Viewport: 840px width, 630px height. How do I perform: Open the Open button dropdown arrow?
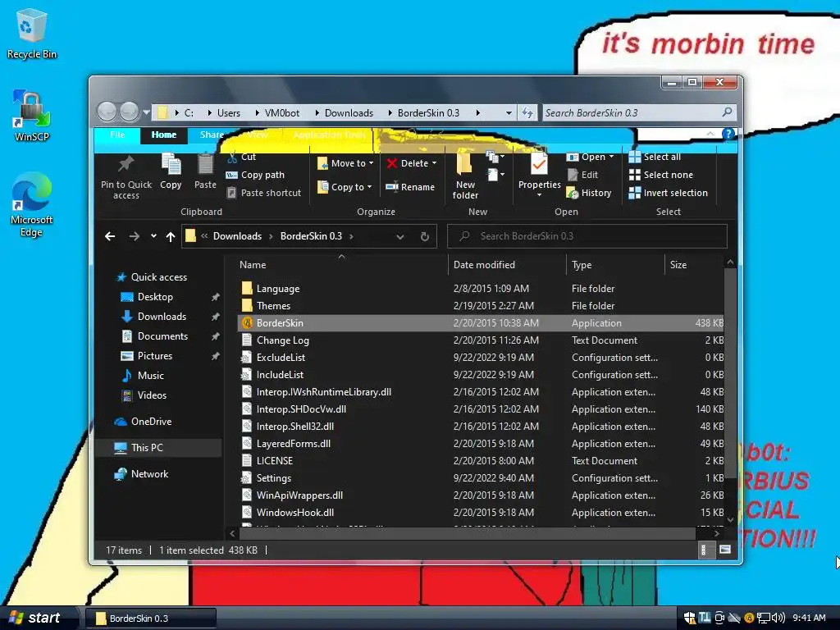tap(611, 157)
